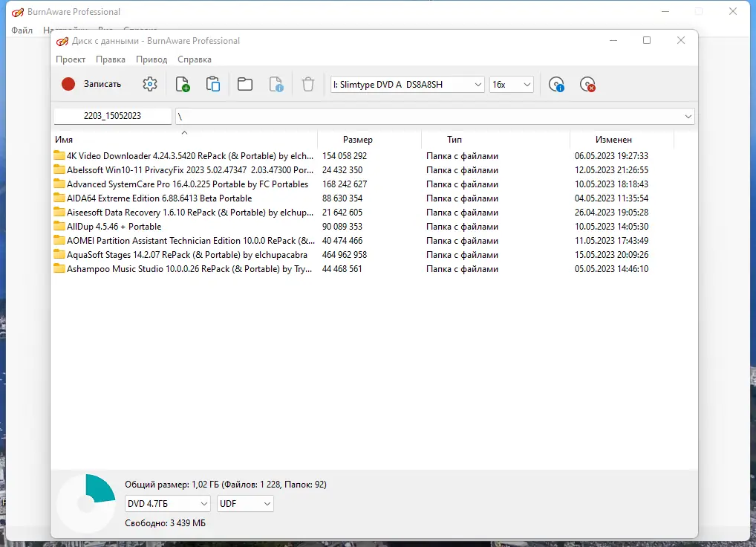756x547 pixels.
Task: Open the Привод menu
Action: [x=151, y=59]
